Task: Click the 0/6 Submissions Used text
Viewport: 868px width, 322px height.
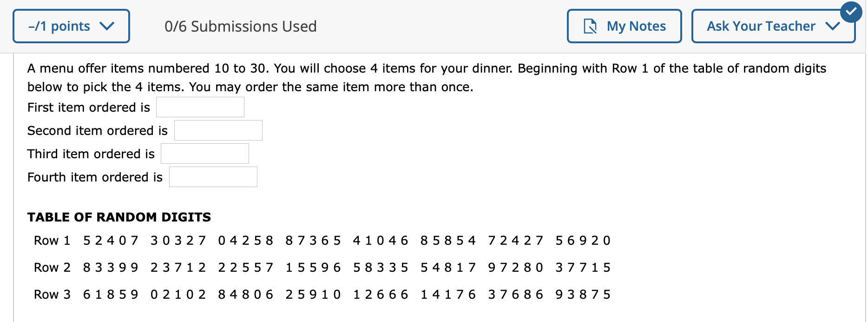Action: (x=241, y=27)
